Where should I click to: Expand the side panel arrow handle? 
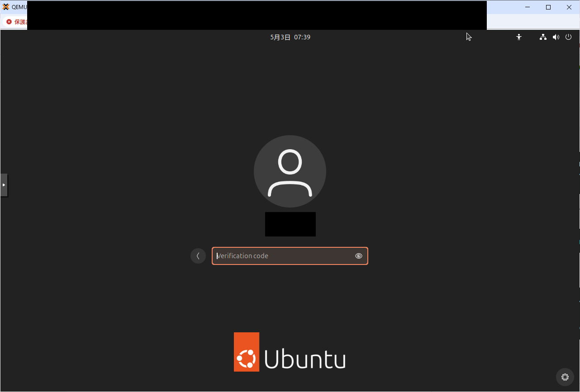click(4, 185)
